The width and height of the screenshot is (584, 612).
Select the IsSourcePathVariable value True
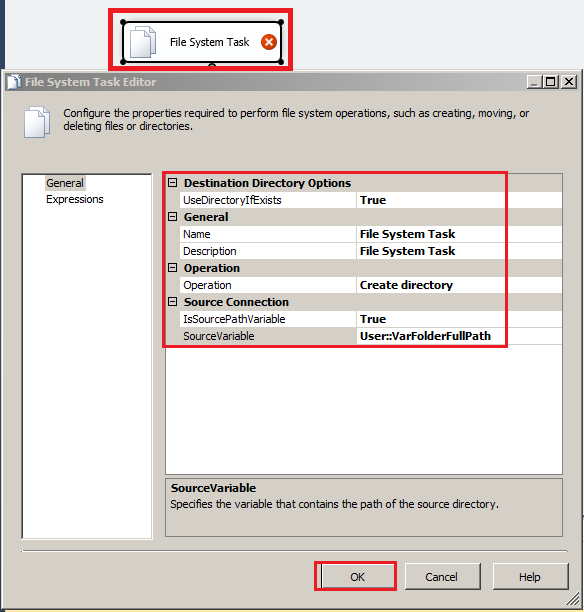(459, 319)
